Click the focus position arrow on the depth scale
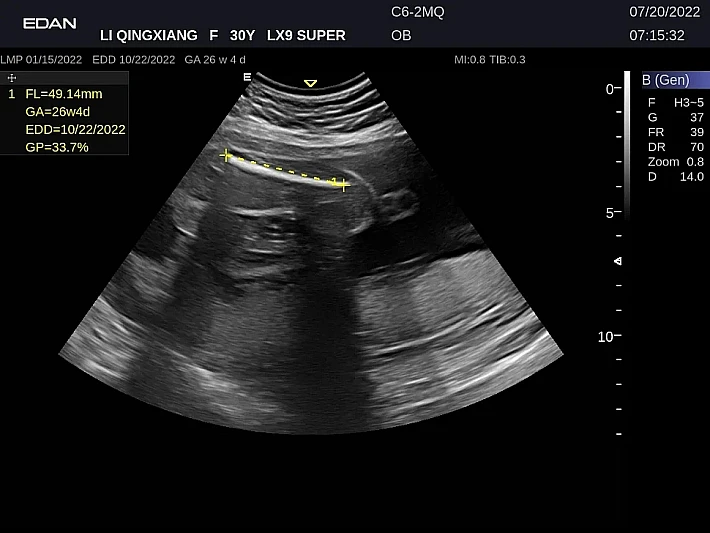The height and width of the screenshot is (533, 710). click(x=618, y=261)
